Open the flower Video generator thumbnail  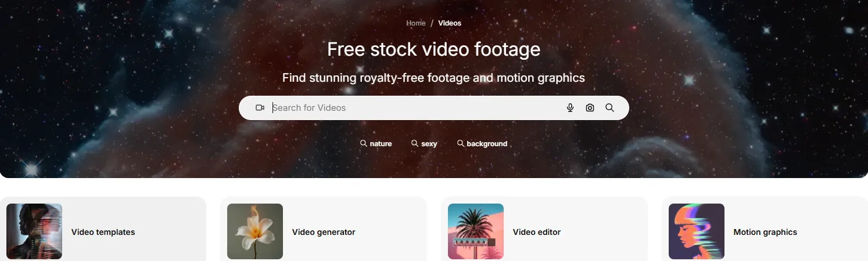coord(255,231)
